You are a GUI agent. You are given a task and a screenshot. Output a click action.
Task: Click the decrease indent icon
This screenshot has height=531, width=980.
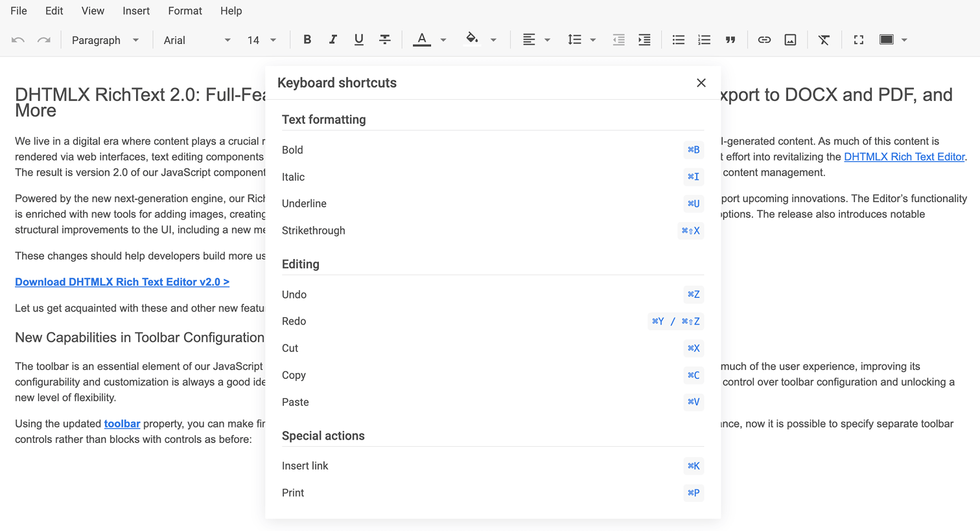pos(619,40)
